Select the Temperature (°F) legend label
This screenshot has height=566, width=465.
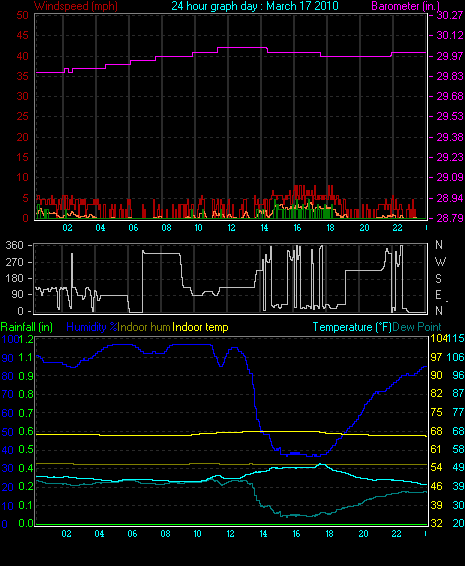352,327
